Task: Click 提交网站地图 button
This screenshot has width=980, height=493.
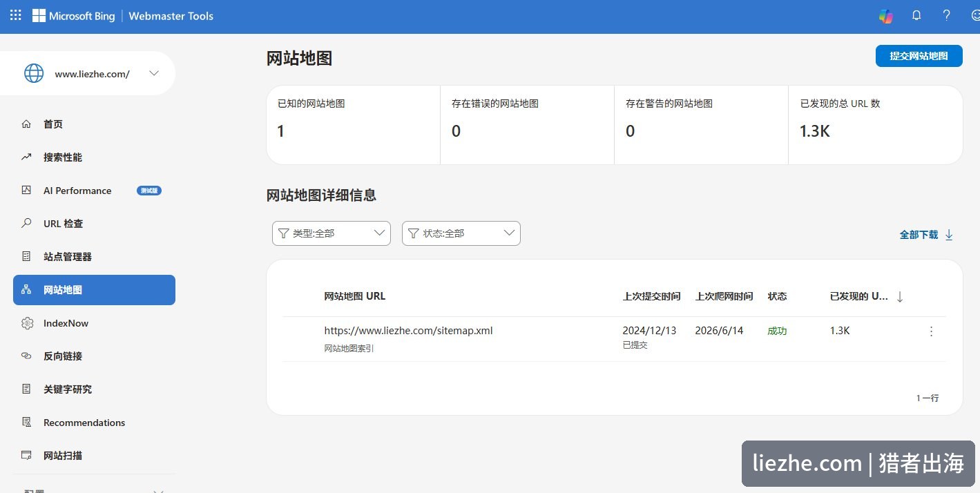Action: tap(919, 56)
